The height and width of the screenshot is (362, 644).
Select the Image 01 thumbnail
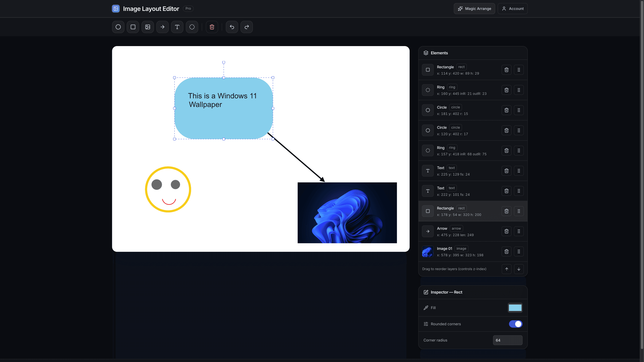(427, 251)
